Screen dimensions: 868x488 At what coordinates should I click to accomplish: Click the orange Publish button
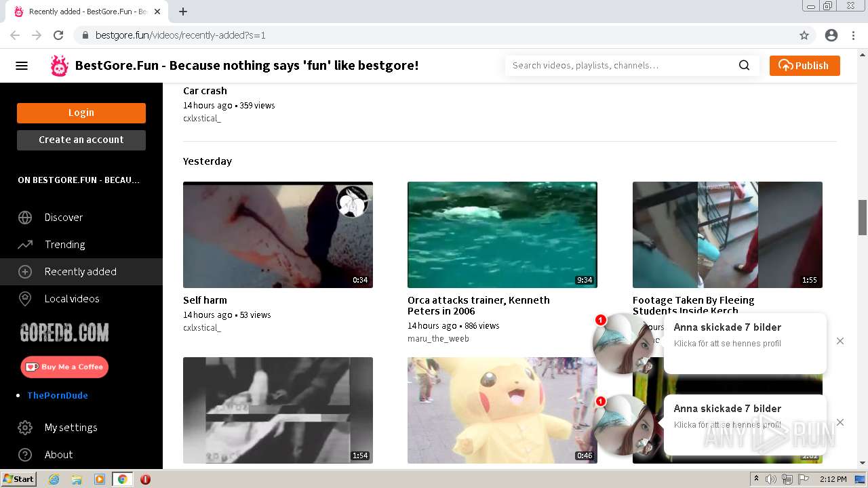804,66
